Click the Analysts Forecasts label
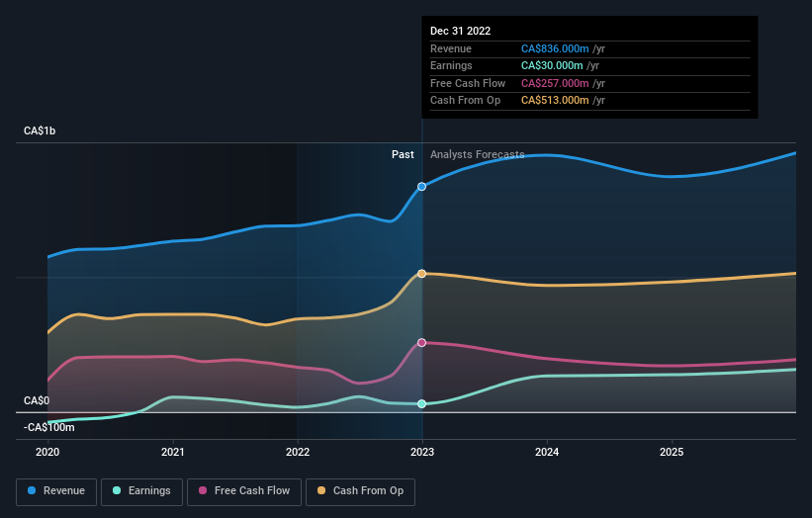 [x=478, y=154]
